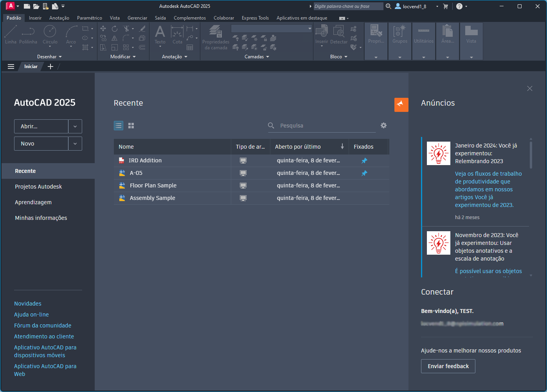Click the hamburger menu beside Iniciar tab
Screen dimensions: 547x392
pos(11,67)
